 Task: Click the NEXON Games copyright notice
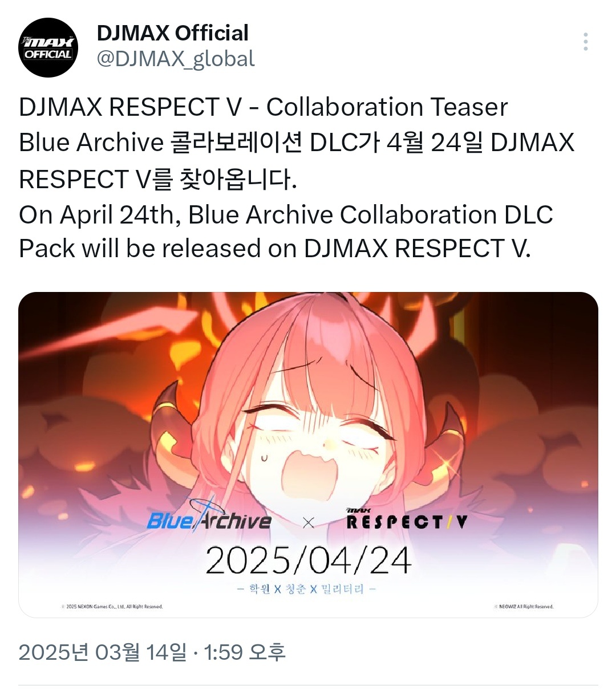112,607
